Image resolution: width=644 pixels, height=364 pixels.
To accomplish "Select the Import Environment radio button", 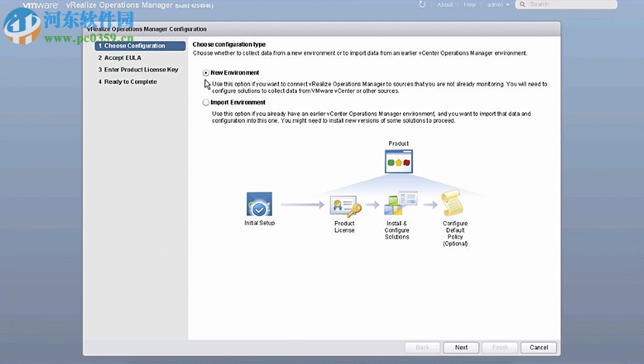I will (x=206, y=102).
